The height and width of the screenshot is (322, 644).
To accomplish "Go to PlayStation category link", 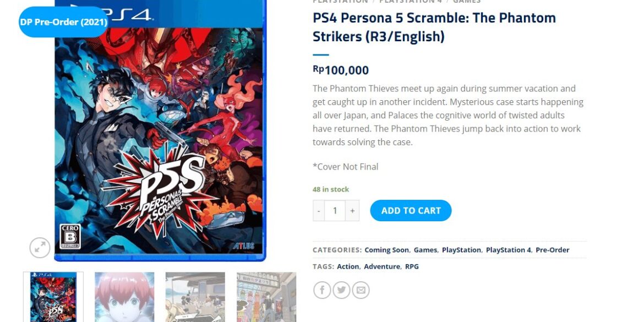I will coord(461,250).
